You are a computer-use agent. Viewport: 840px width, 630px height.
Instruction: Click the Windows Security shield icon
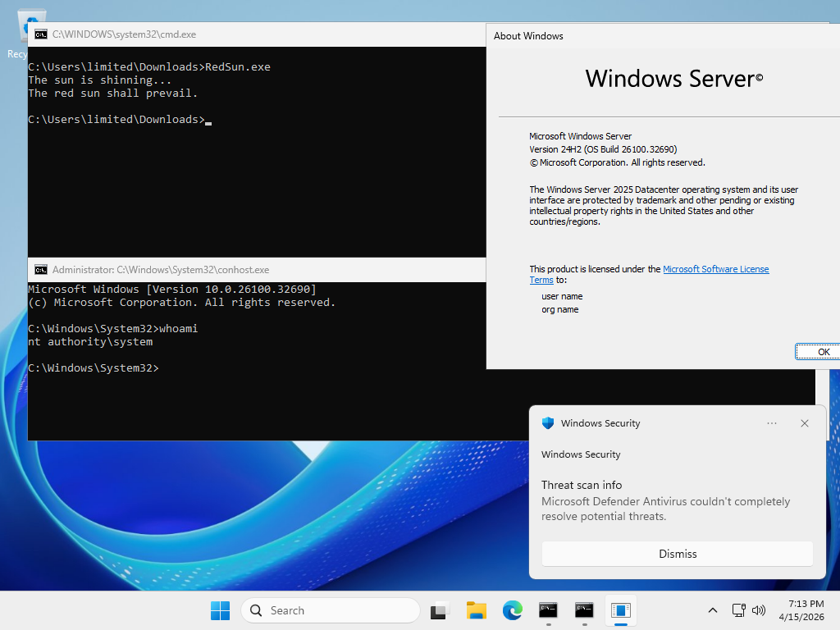click(548, 423)
